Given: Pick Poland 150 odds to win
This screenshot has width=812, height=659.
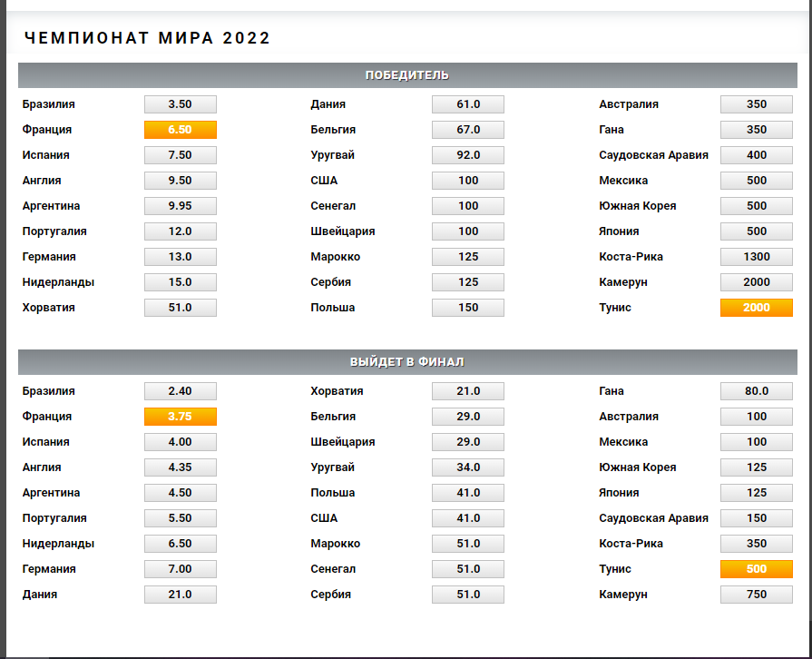Looking at the screenshot, I should click(x=468, y=308).
